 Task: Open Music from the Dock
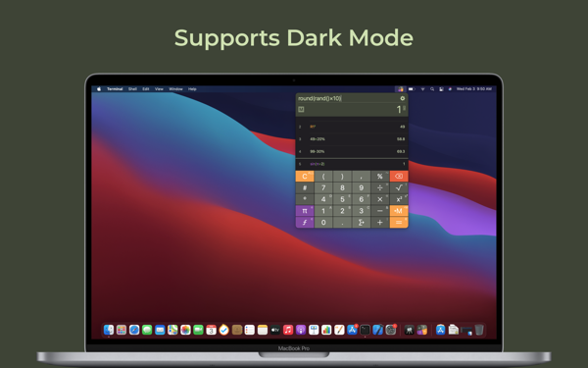288,330
